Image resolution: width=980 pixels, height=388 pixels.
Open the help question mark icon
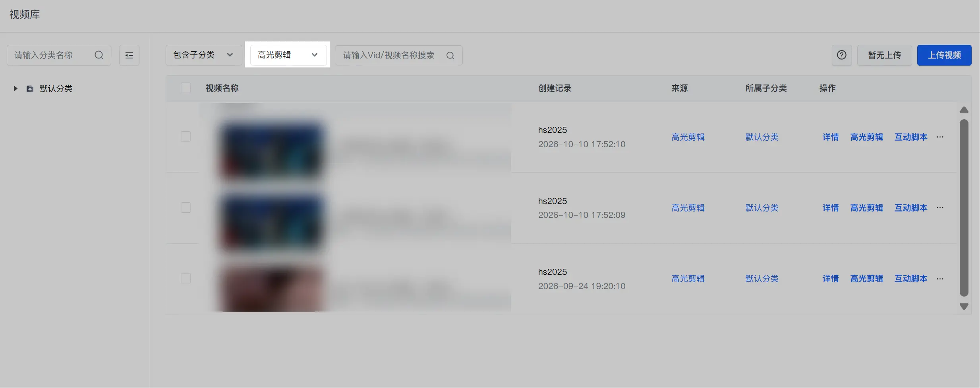[x=842, y=55]
